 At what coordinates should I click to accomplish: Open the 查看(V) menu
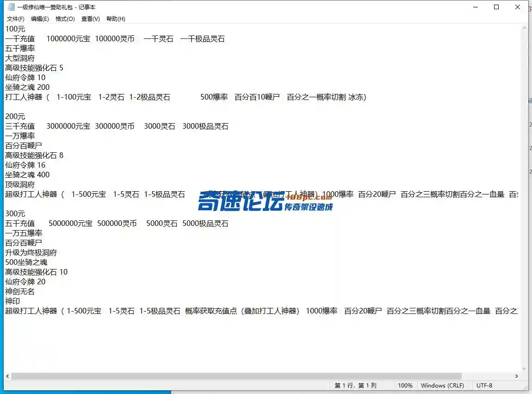(x=91, y=19)
